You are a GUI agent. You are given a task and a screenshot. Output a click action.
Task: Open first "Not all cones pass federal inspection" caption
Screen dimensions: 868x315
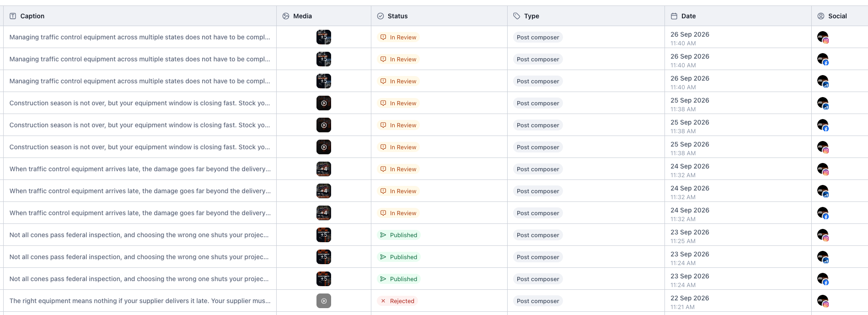click(139, 235)
